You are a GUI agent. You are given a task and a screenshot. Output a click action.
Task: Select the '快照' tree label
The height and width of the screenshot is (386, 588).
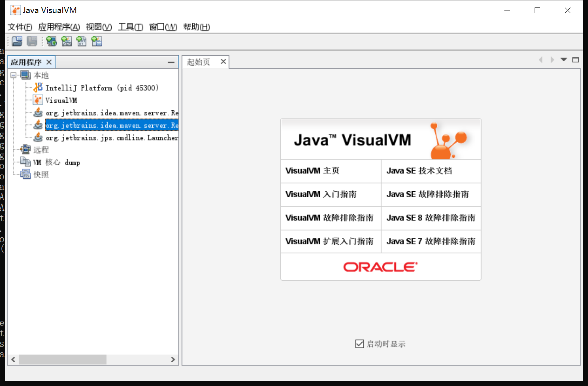pos(41,175)
